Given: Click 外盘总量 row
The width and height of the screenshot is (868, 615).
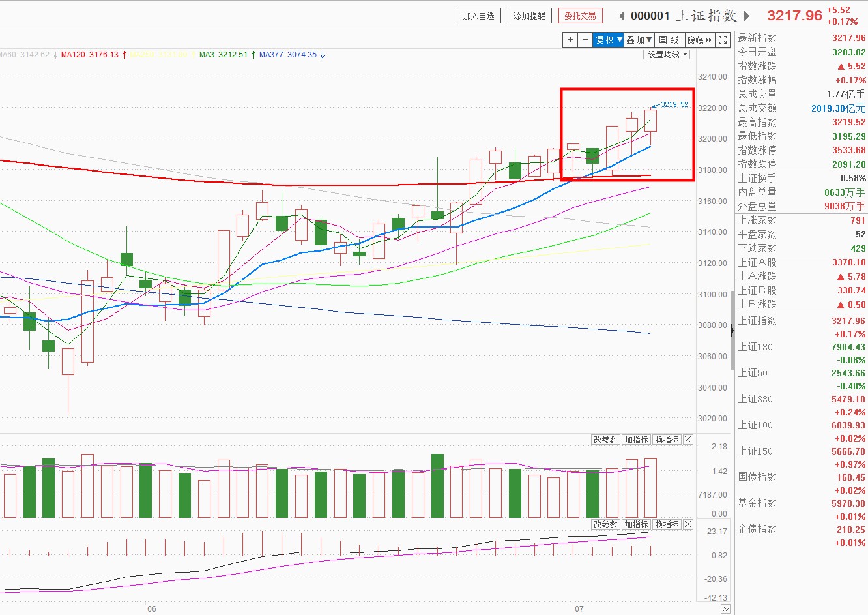Looking at the screenshot, I should [x=802, y=207].
